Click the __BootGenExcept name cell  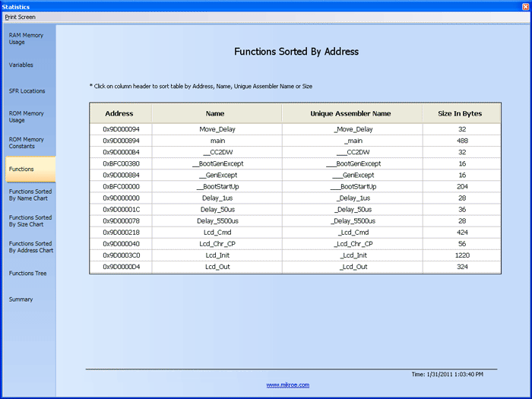click(x=217, y=163)
